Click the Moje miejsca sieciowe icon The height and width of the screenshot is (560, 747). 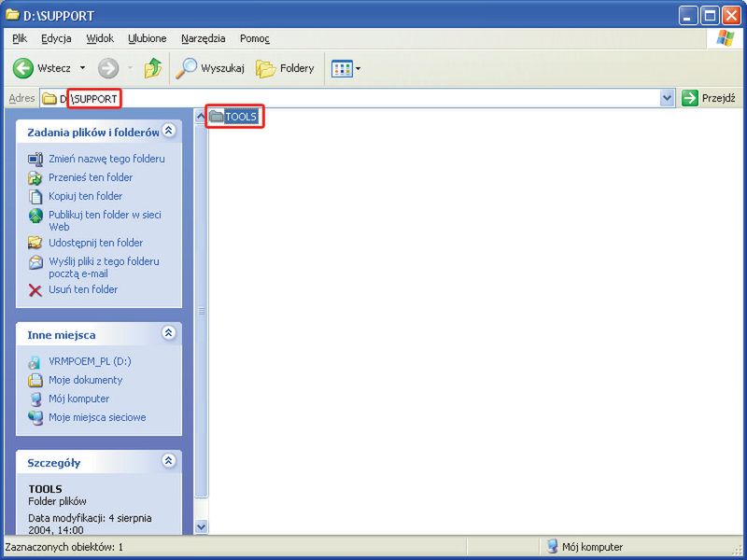pos(35,417)
